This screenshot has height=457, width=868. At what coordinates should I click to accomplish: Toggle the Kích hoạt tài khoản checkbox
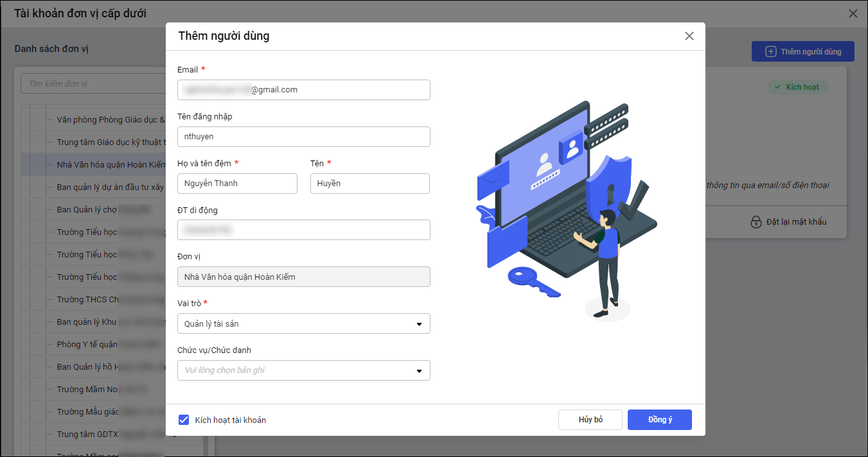point(184,420)
